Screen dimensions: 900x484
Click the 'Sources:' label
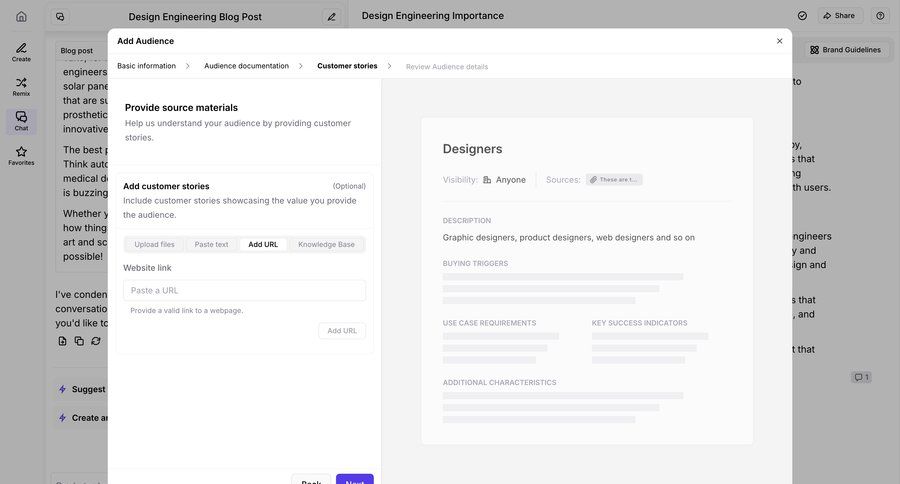563,180
